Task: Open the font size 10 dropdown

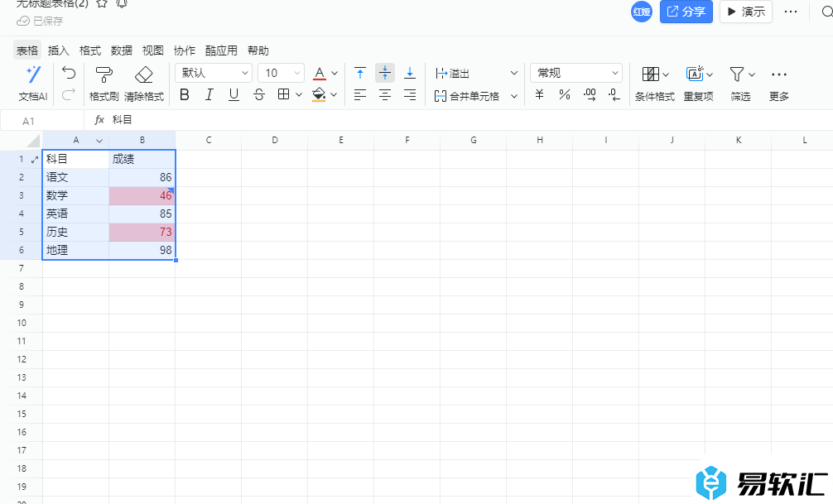Action: pyautogui.click(x=281, y=73)
